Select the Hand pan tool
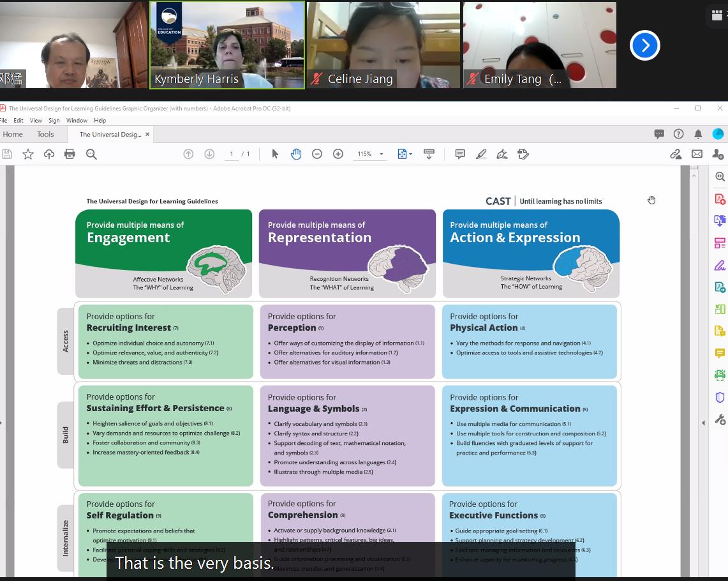This screenshot has height=581, width=728. (296, 154)
